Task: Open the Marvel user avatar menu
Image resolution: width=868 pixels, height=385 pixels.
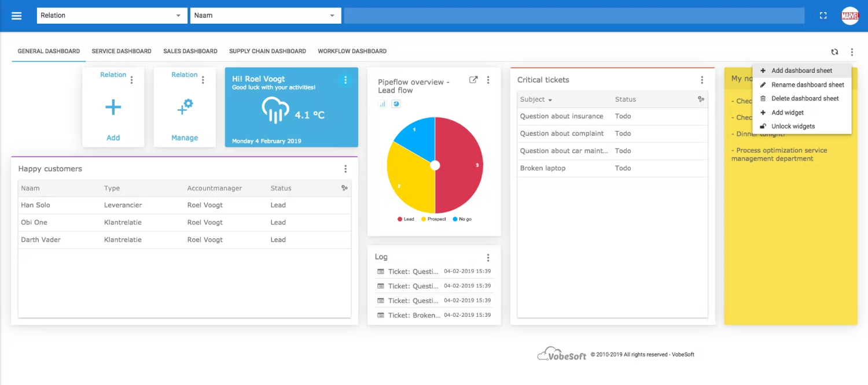Action: [850, 16]
